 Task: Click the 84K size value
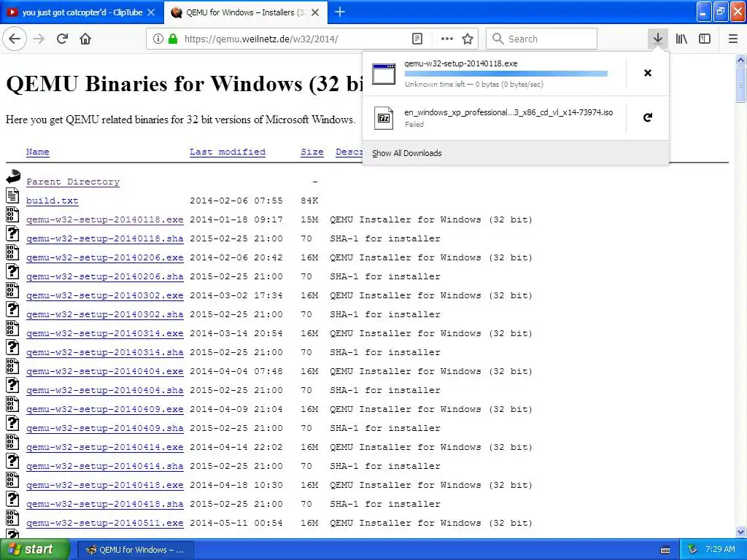pos(309,201)
